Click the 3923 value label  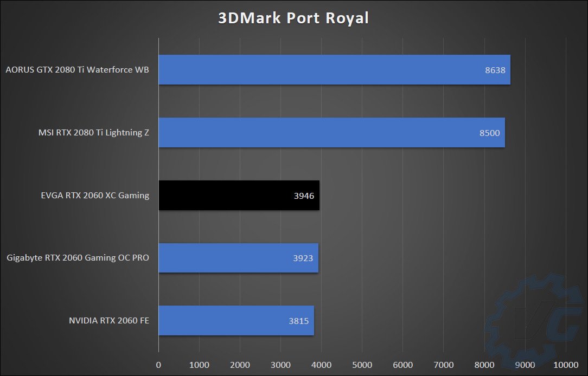303,258
